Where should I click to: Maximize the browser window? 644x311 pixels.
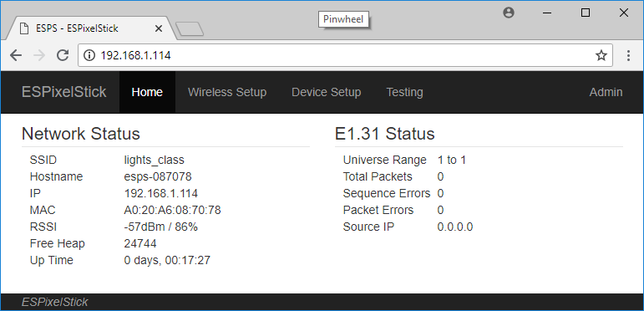click(586, 13)
